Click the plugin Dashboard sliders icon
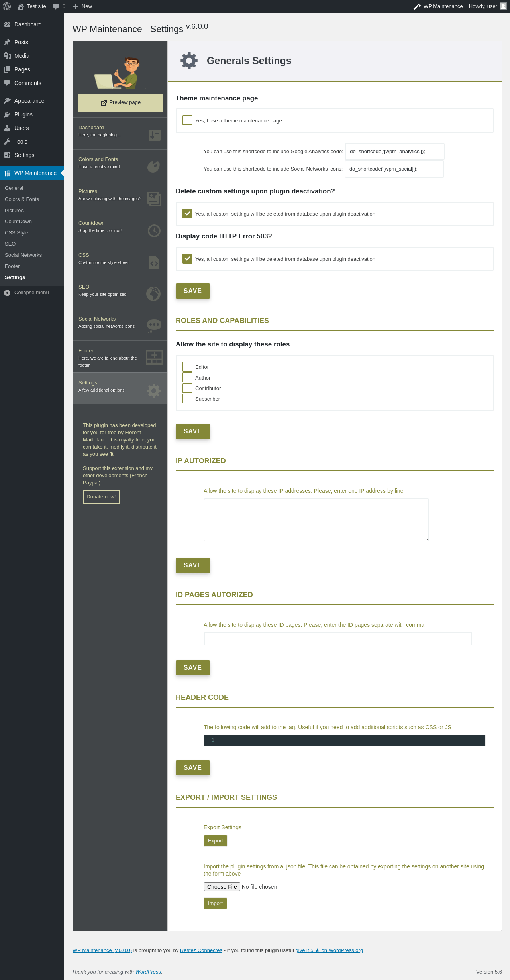This screenshot has height=980, width=510. coord(154,135)
